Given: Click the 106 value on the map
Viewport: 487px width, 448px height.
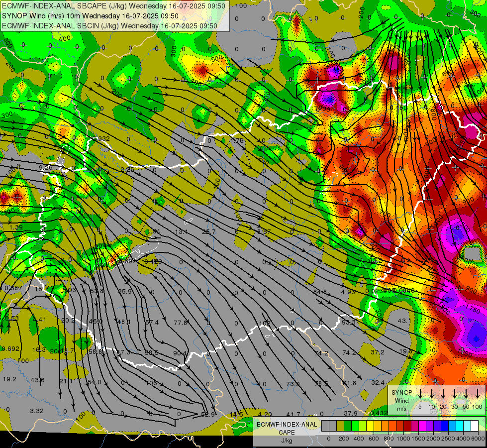Looking at the screenshot, I should click(x=151, y=383).
